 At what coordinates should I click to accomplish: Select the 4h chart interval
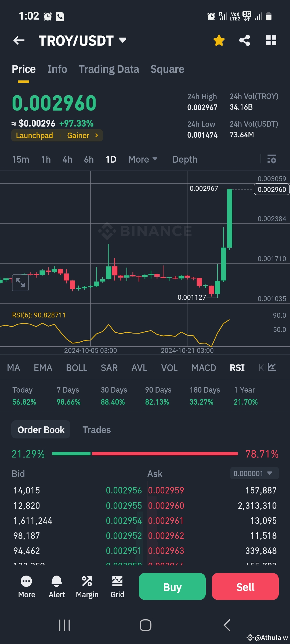(x=67, y=159)
